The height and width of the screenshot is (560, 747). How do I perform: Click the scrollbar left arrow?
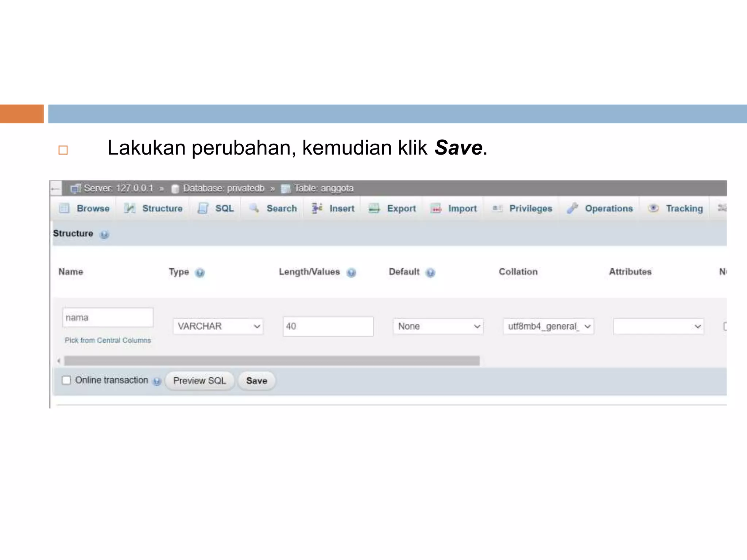[59, 361]
